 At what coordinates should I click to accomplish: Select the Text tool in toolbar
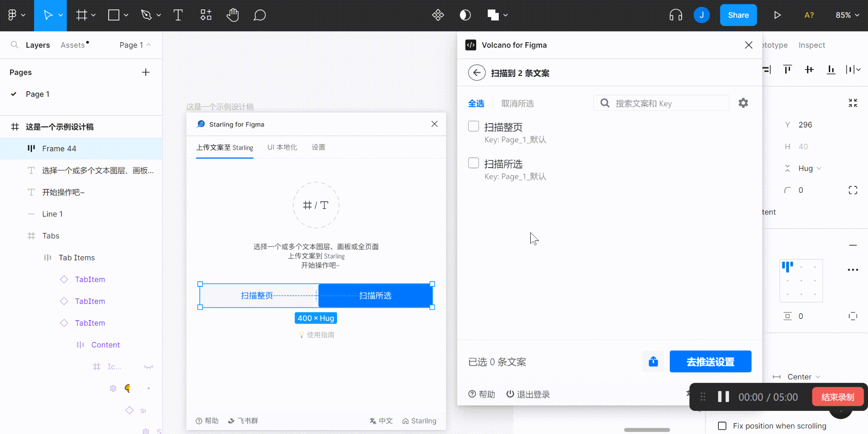[x=178, y=15]
